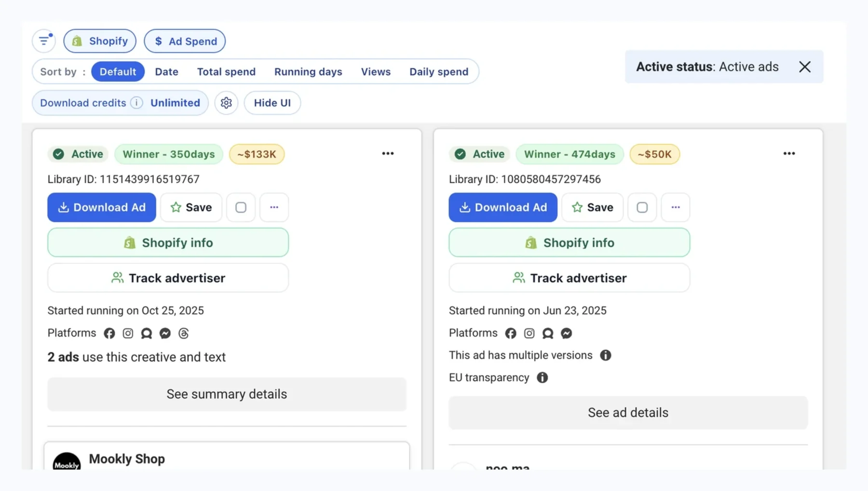Image resolution: width=868 pixels, height=491 pixels.
Task: Toggle the Shopify filter chip
Action: pos(100,41)
